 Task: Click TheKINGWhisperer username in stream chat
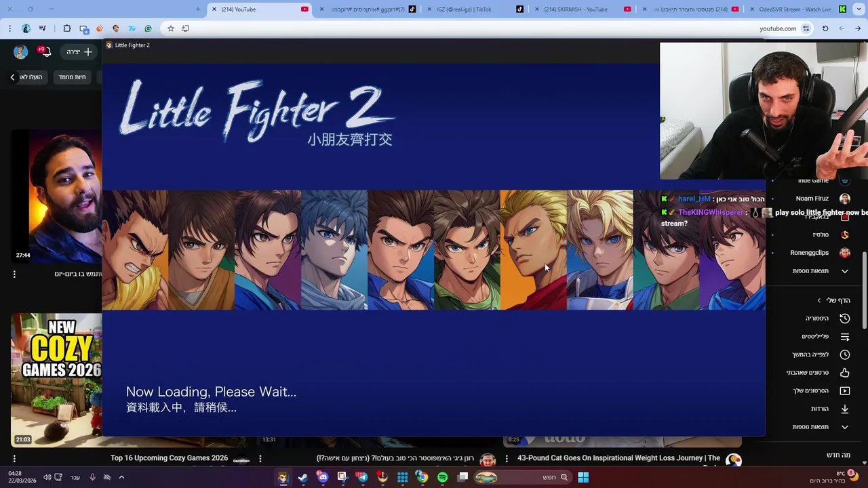click(711, 212)
